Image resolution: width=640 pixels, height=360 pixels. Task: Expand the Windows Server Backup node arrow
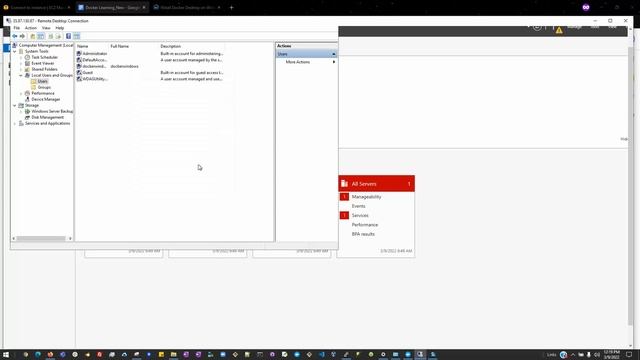tap(21, 111)
